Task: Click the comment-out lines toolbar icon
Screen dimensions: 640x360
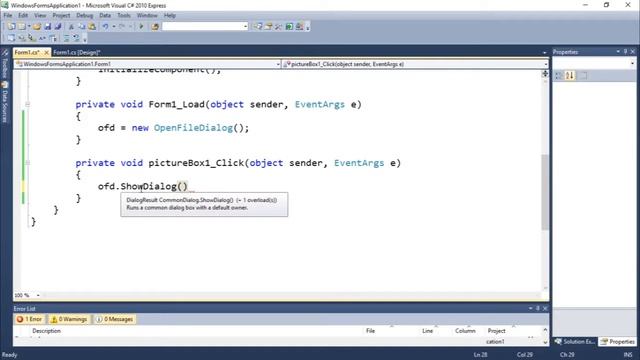Action: coord(66,38)
